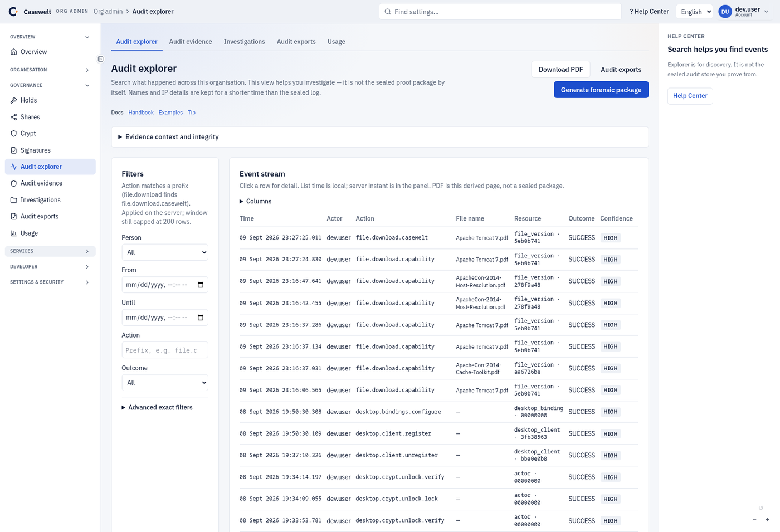Open the Outcome dropdown
The image size is (780, 532).
[x=165, y=383]
